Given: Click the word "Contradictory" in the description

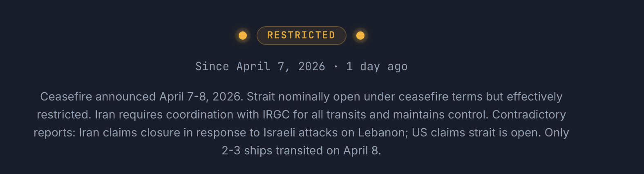Looking at the screenshot, I should pos(529,115).
